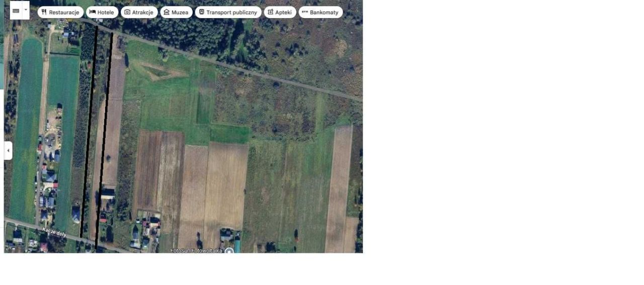644x285 pixels.
Task: Click the pharmacy icon on Apteki chip
Action: (x=271, y=12)
